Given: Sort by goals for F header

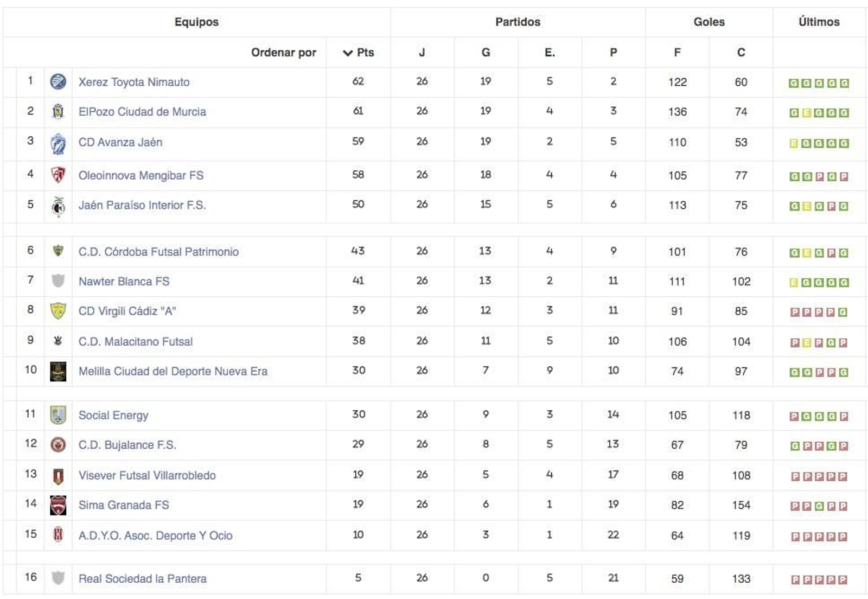Looking at the screenshot, I should (677, 53).
